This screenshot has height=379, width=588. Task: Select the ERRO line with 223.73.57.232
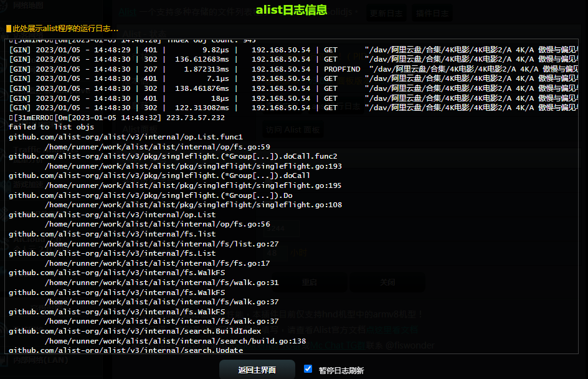click(116, 118)
